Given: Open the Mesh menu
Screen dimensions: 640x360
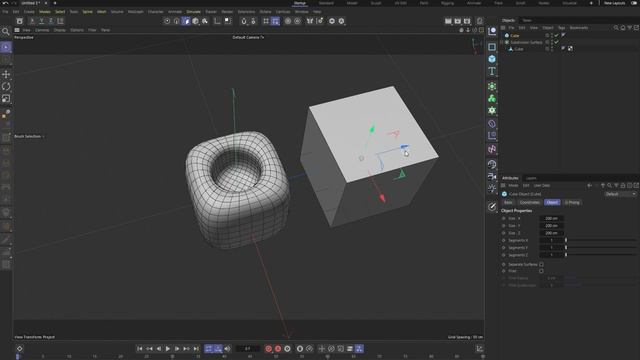Looking at the screenshot, I should (101, 12).
